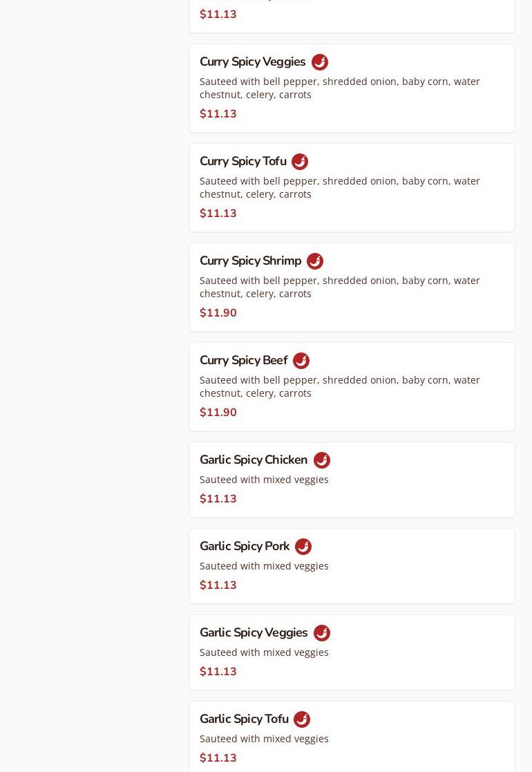Click spicy pepper icon beside Garlic Spicy Tofu

pos(302,719)
